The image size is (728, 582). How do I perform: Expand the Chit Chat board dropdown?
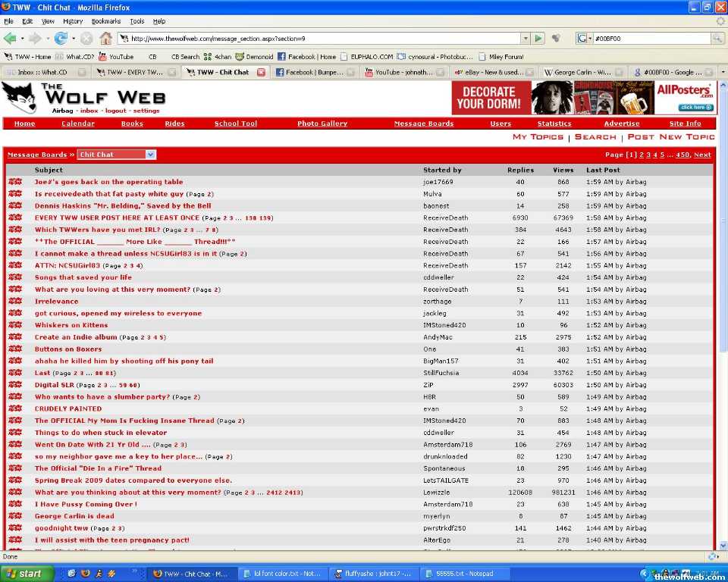coord(150,155)
